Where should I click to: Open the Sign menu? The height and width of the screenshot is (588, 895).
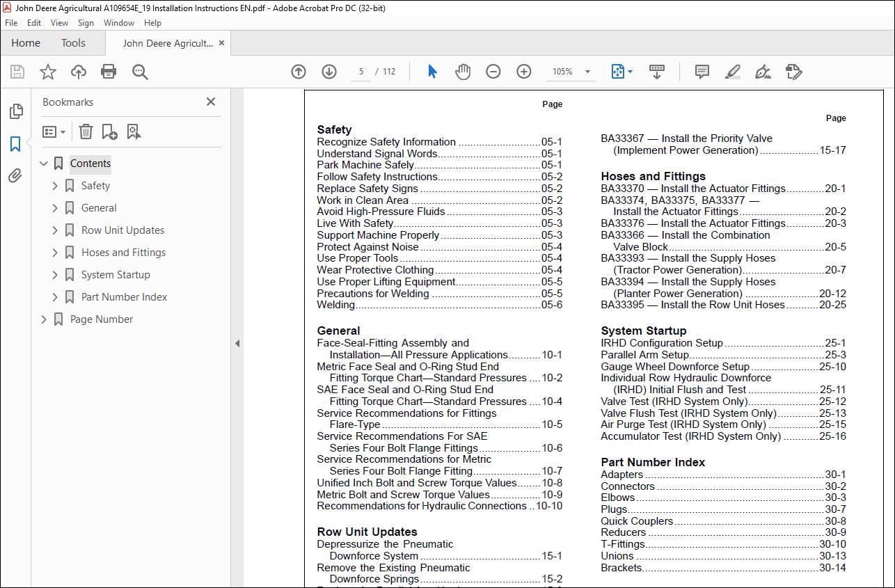click(x=86, y=23)
